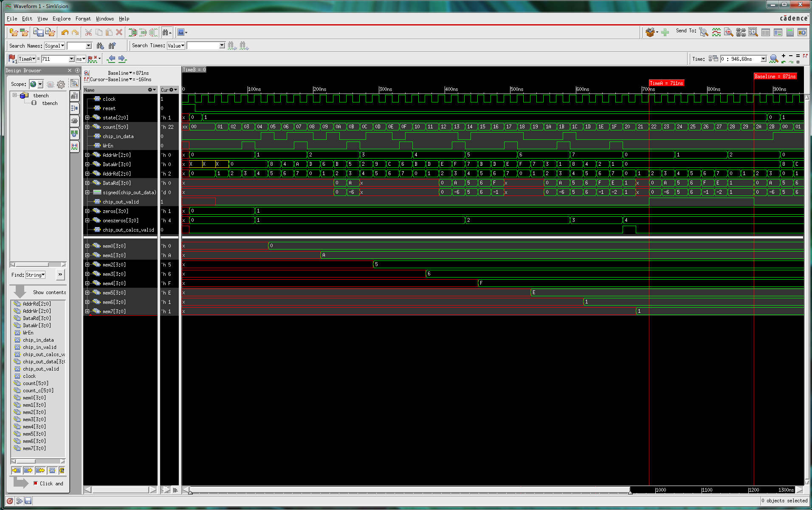Click the Undo arrow in the toolbar

click(65, 33)
